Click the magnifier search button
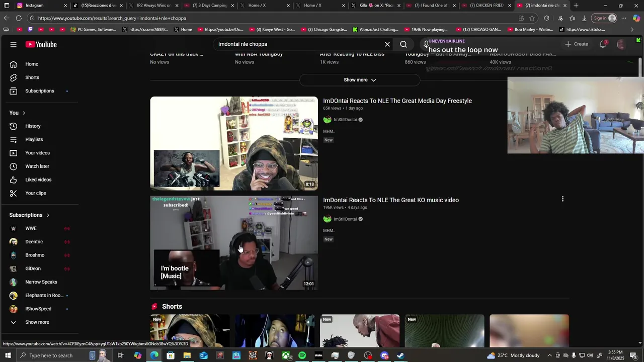The height and width of the screenshot is (362, 644). click(404, 44)
